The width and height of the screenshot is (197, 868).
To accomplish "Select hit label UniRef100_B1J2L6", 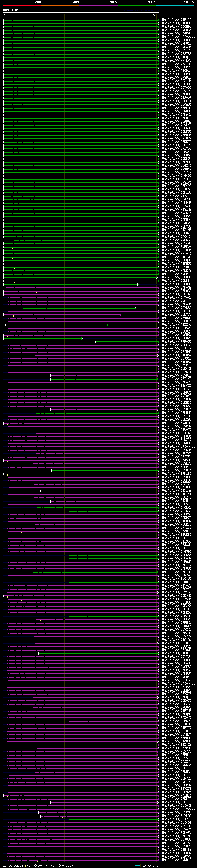I will click(177, 819).
